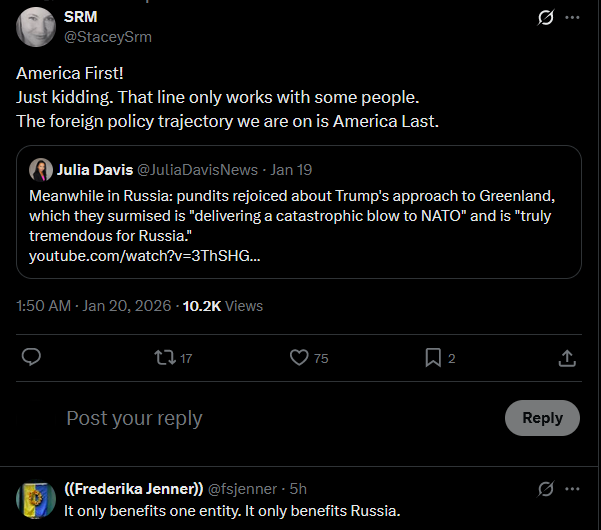This screenshot has height=530, width=601.
Task: Open SRM's profile picture
Action: tap(38, 27)
